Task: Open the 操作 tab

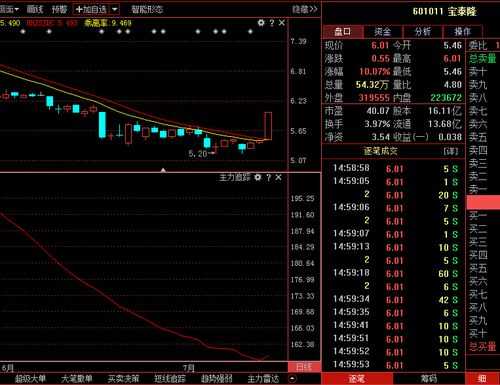Action: click(x=463, y=32)
